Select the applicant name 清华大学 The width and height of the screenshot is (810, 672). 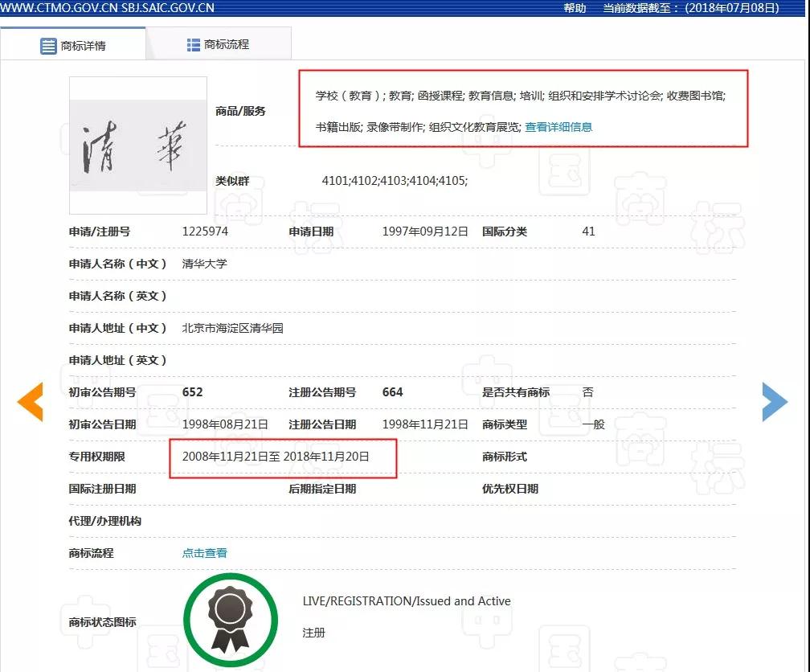tap(205, 264)
